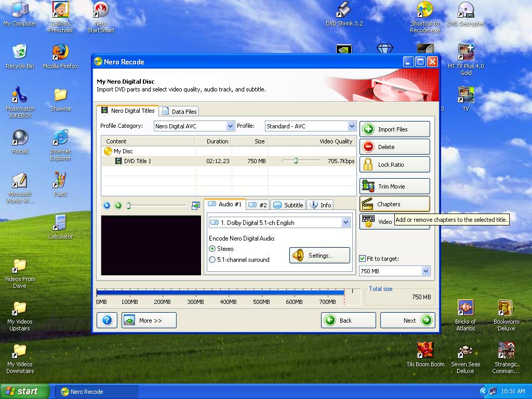Click the Video Quality column header
The image size is (532, 399).
click(312, 141)
